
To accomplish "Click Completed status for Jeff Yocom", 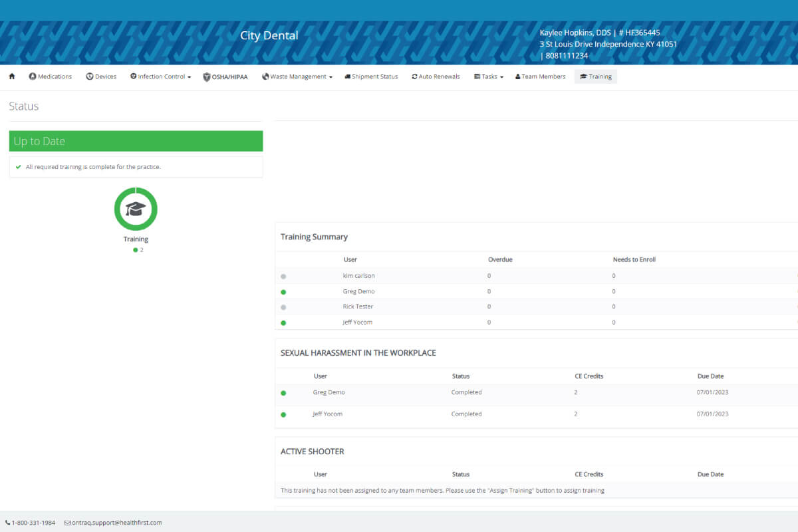I will (467, 414).
